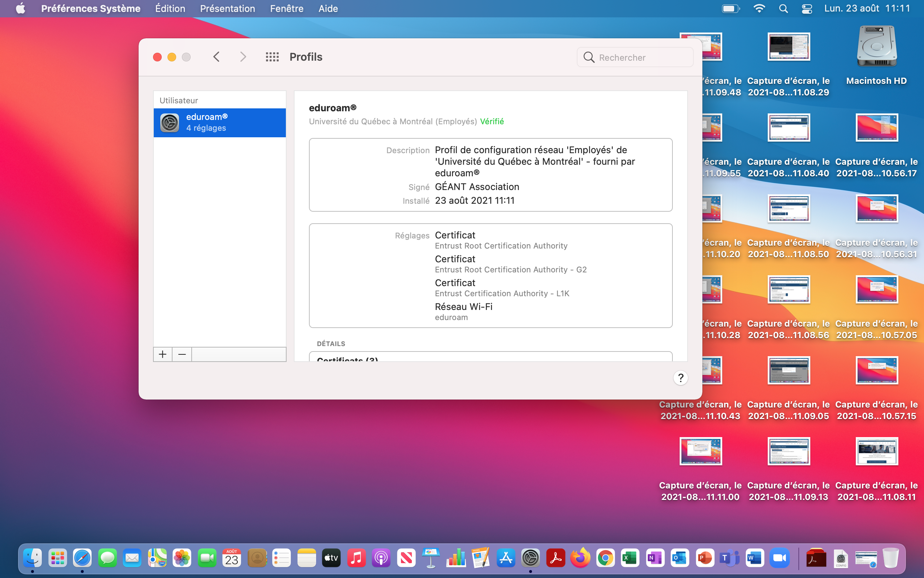Open Music from the Dock

point(356,558)
